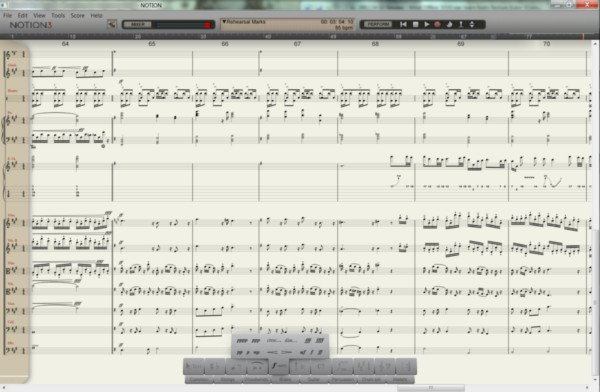Switch to the Brass palette tab
Viewport: 600px width, 392px height.
285,379
